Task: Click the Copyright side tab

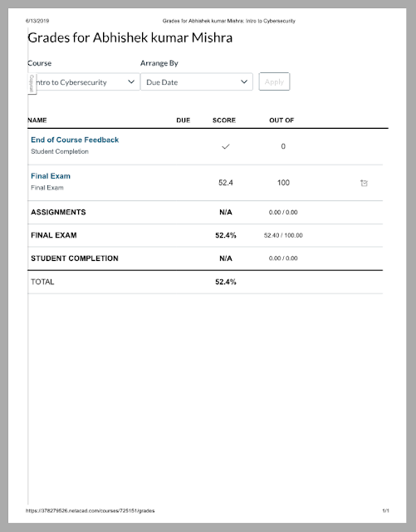Action: tap(32, 84)
